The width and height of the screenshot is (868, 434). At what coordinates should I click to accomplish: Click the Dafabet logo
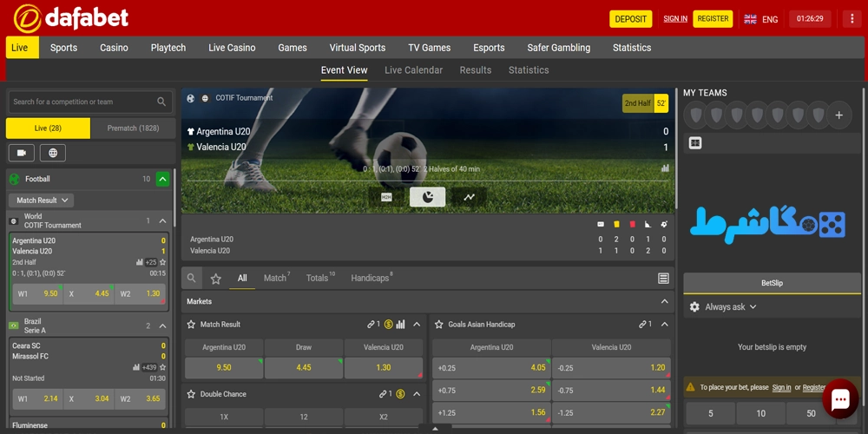pyautogui.click(x=71, y=18)
